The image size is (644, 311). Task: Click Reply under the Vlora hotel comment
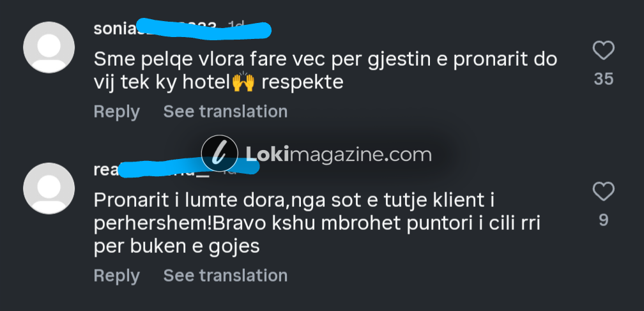(x=117, y=112)
